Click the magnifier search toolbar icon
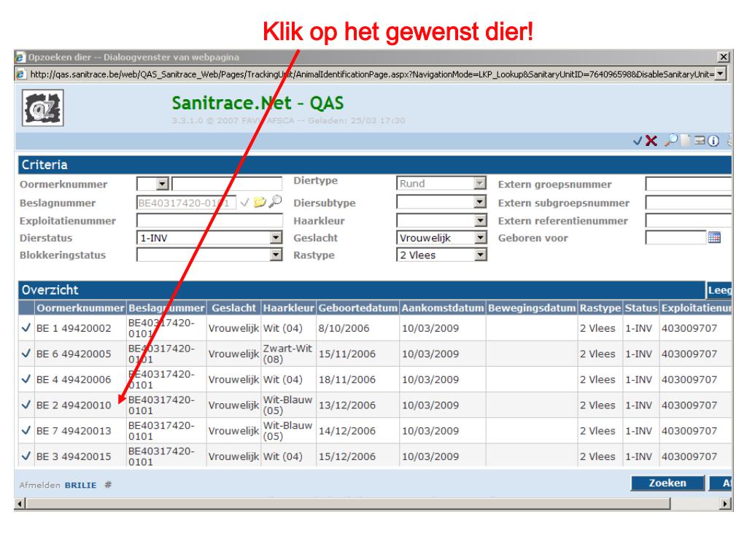The width and height of the screenshot is (747, 560). tap(671, 141)
